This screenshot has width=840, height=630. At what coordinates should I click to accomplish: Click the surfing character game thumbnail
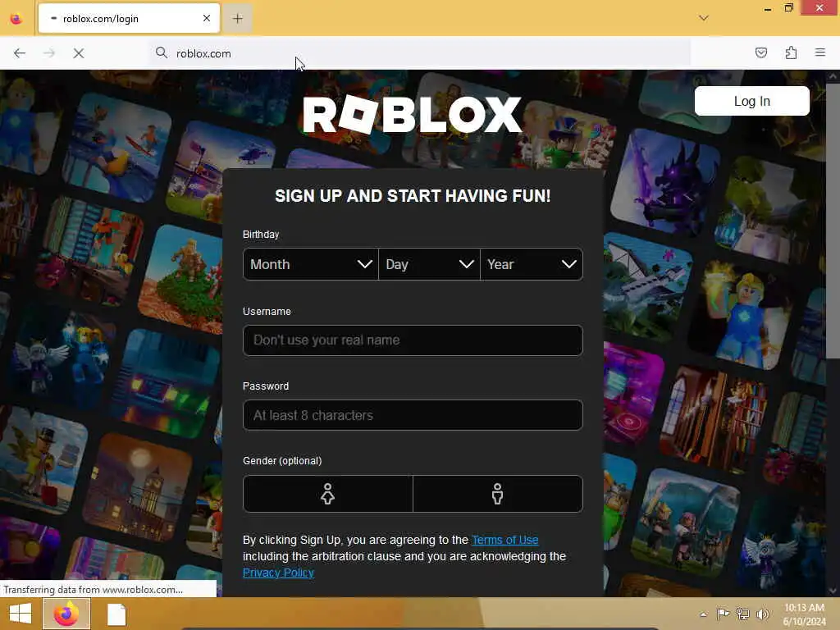click(x=116, y=146)
